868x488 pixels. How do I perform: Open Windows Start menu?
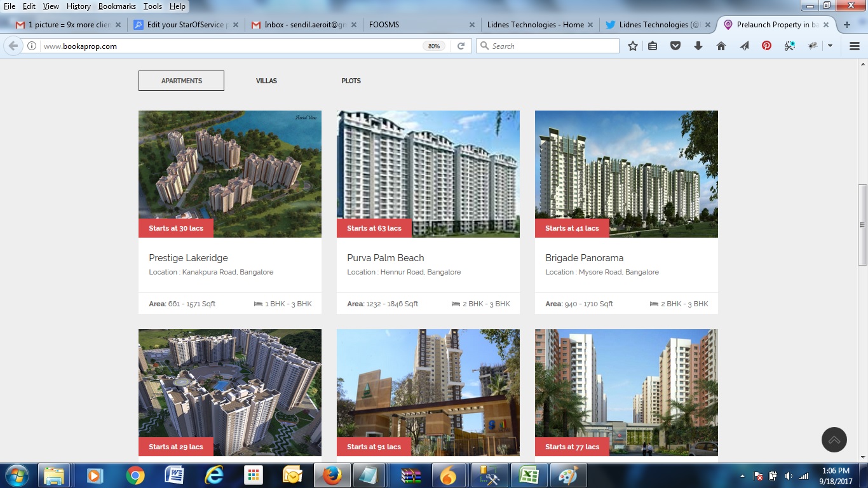(x=17, y=475)
